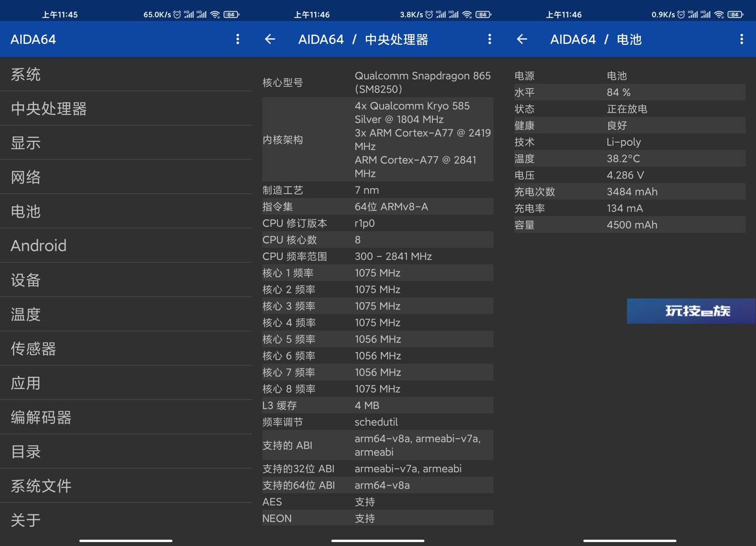
Task: Select 支持的32位 ABI label
Action: pyautogui.click(x=298, y=469)
